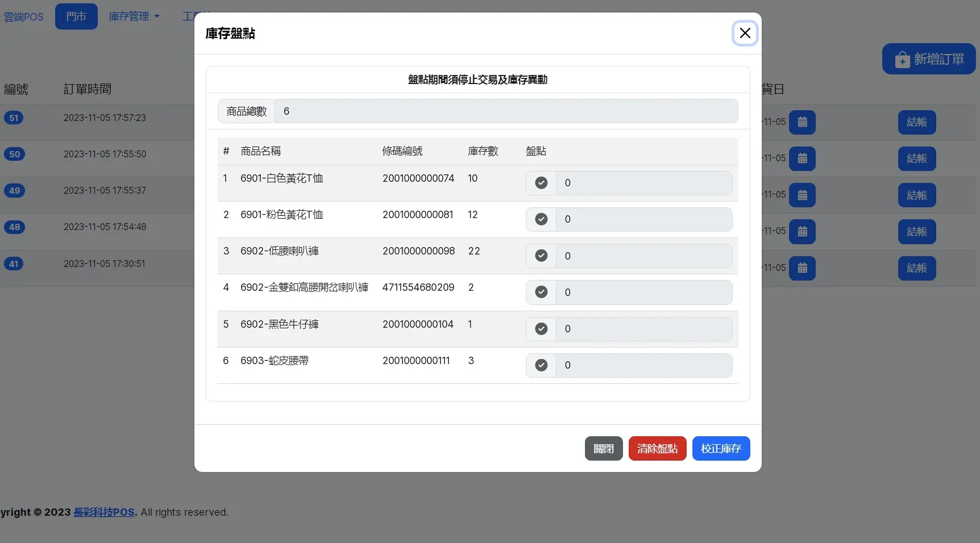The height and width of the screenshot is (543, 980).
Task: Expand the 庫存管理 dropdown menu
Action: click(x=134, y=16)
